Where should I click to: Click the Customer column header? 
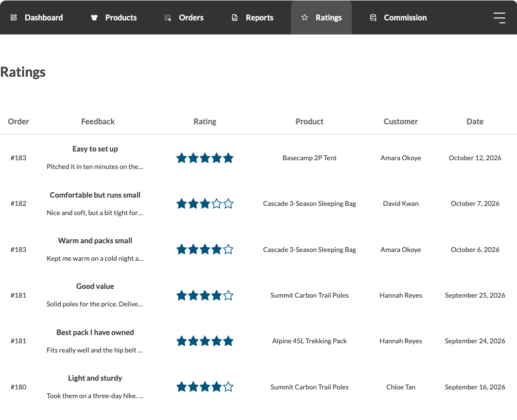(400, 121)
